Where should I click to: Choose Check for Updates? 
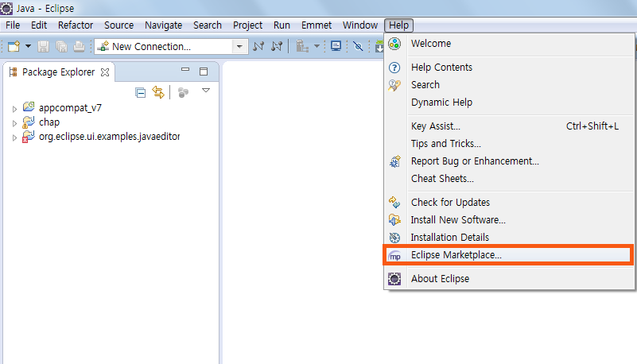point(509,203)
